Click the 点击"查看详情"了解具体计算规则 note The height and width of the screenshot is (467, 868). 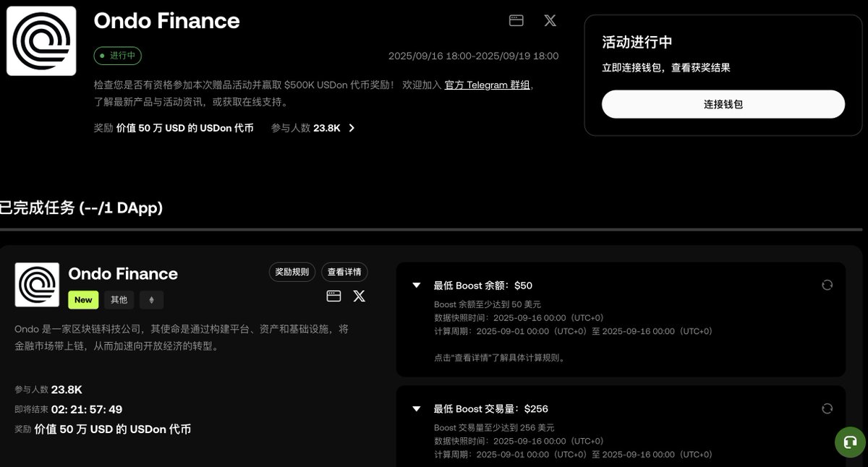500,357
